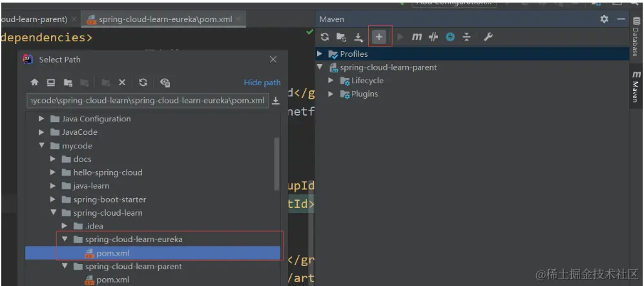Image resolution: width=644 pixels, height=286 pixels.
Task: Run Maven build play icon
Action: pos(400,37)
